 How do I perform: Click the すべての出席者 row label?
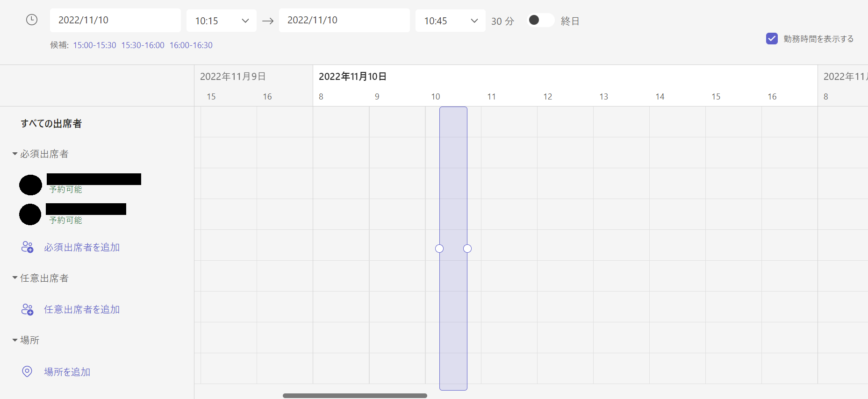tap(51, 123)
